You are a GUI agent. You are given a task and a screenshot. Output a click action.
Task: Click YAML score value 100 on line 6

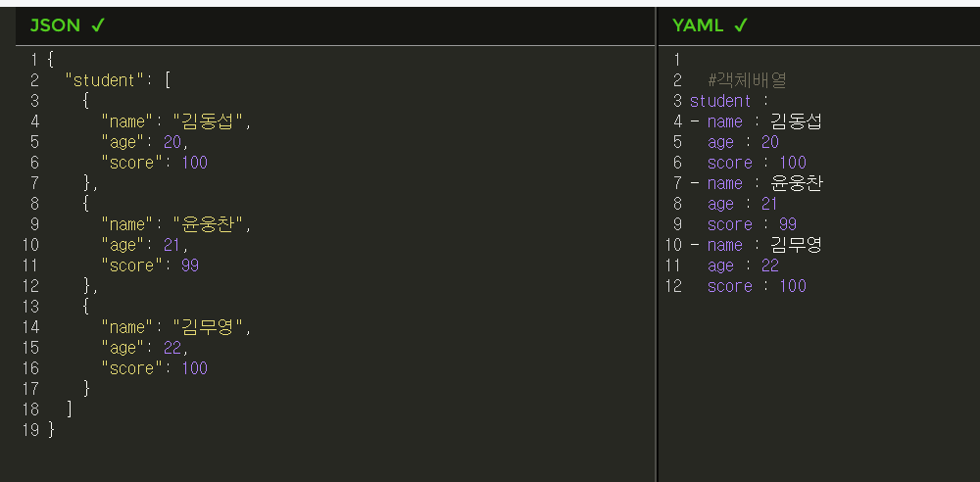coord(793,163)
